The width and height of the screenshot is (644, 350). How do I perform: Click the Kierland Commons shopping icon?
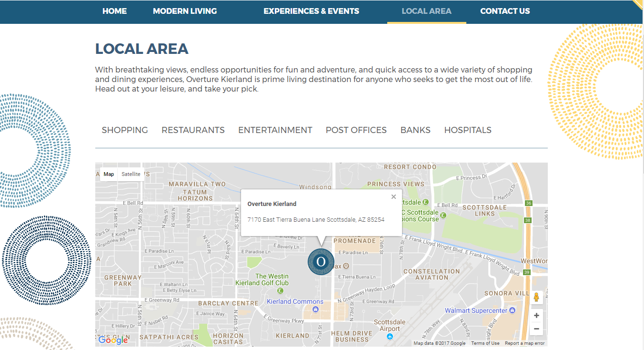point(315,309)
